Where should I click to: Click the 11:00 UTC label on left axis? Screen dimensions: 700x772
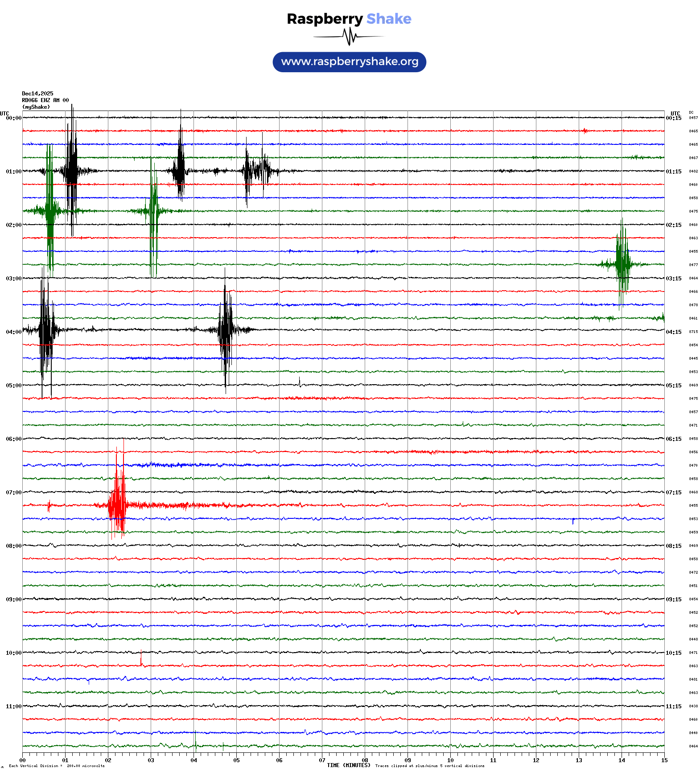[13, 706]
